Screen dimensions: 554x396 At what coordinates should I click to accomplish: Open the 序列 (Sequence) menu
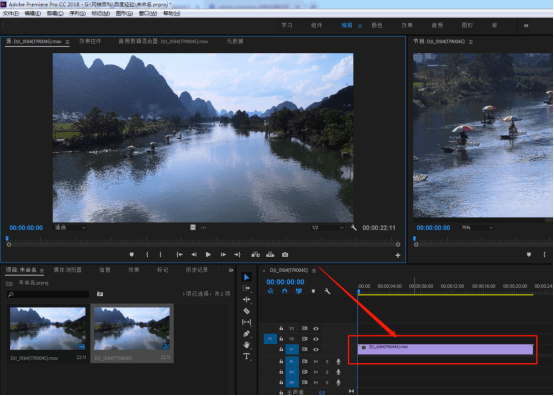77,13
